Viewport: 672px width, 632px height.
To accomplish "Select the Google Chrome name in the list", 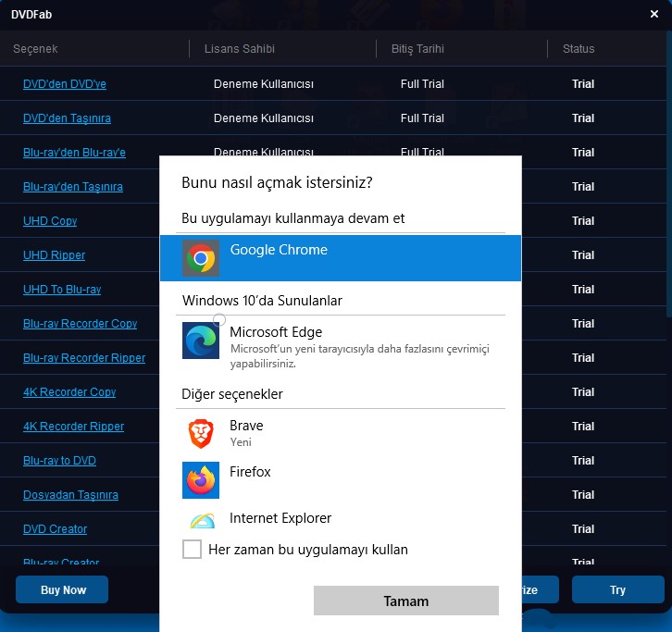I will click(279, 250).
